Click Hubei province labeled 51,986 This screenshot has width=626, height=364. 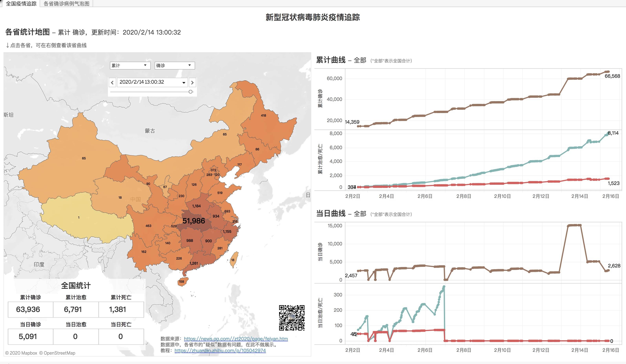coord(193,221)
